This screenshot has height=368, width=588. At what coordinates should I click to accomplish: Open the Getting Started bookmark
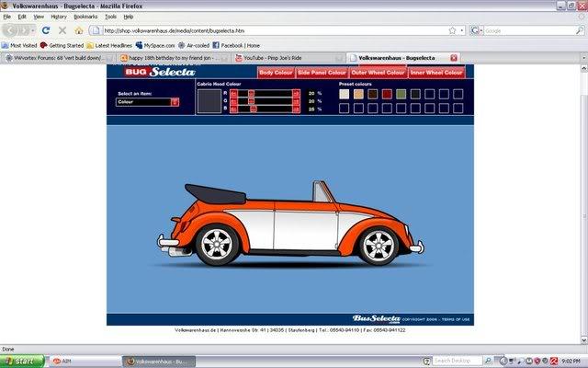coord(62,45)
